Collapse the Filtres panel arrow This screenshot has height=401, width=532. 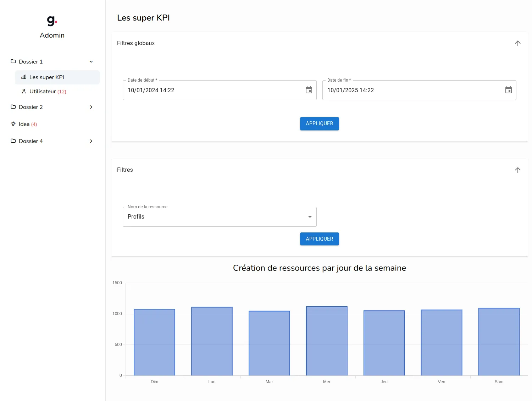(x=518, y=170)
